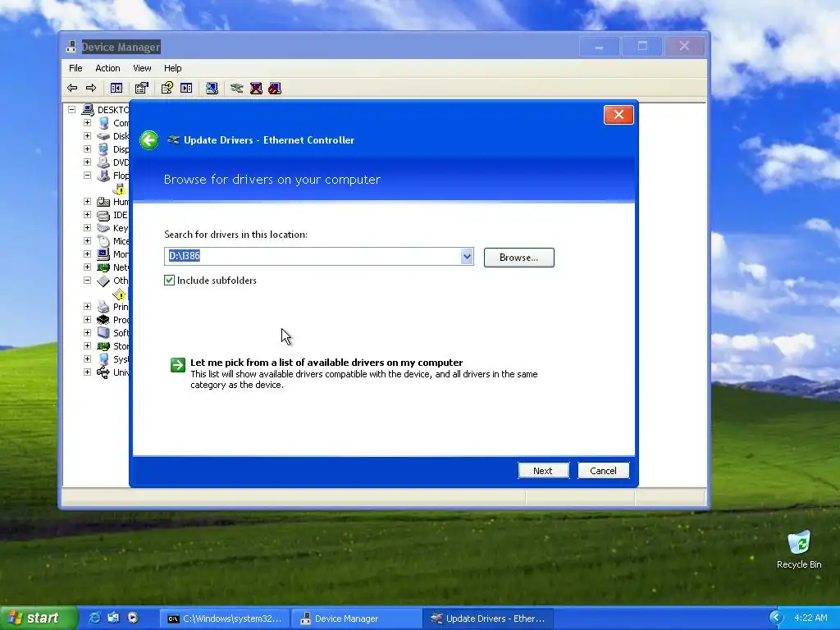
Task: Close the Update Drivers dialog with red X
Action: (x=619, y=115)
